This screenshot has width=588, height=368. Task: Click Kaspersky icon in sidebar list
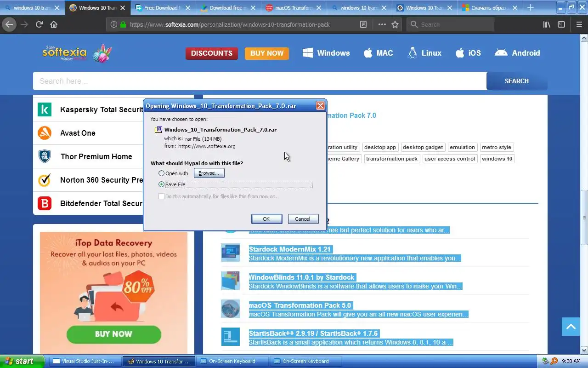[x=45, y=109]
